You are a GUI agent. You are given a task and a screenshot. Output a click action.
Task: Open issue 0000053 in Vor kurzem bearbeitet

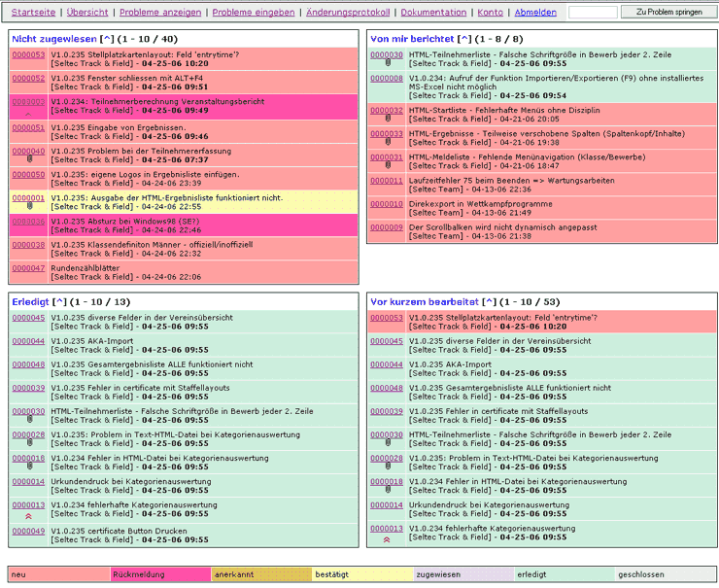point(387,318)
